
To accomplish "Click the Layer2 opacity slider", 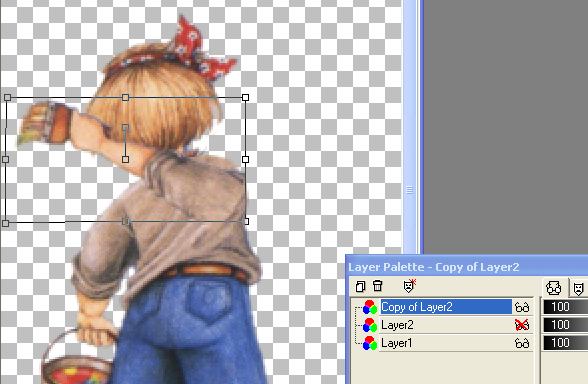I will tap(566, 325).
